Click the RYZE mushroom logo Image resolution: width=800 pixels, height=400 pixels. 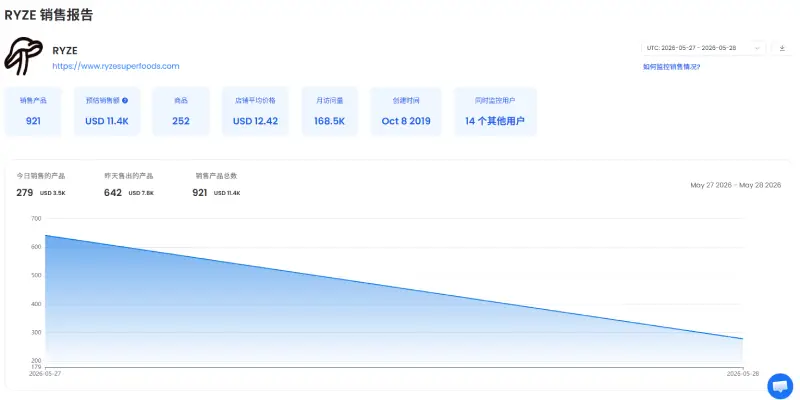pyautogui.click(x=23, y=56)
